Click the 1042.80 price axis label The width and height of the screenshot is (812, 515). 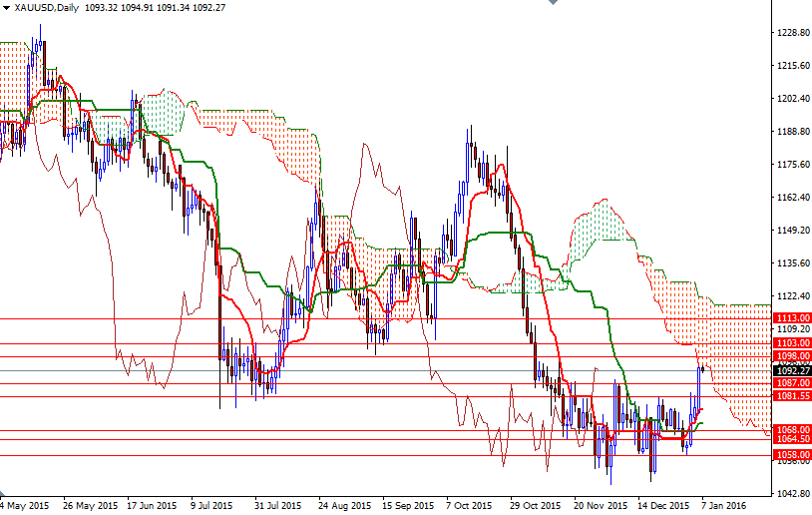click(791, 494)
